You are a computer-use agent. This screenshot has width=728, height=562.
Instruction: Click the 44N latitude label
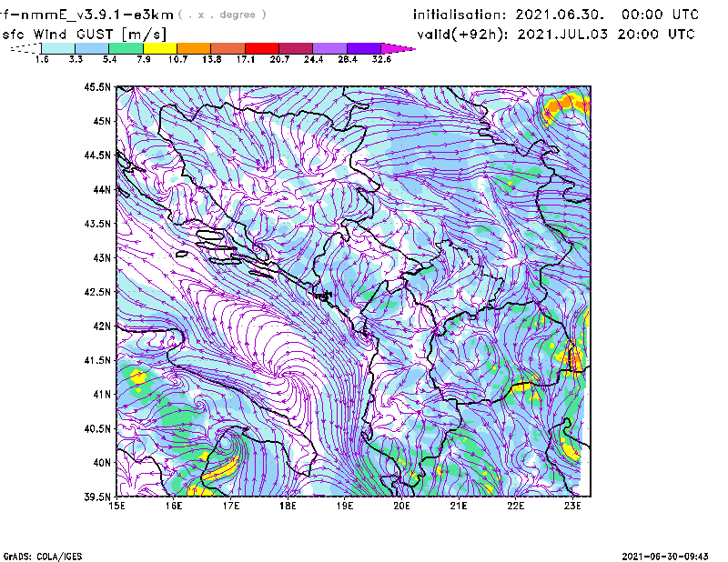tap(102, 189)
